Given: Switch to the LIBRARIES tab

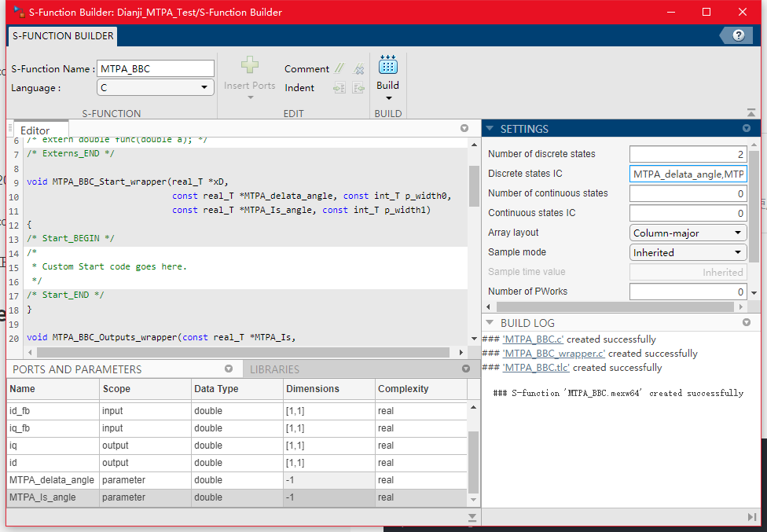Looking at the screenshot, I should (x=275, y=369).
